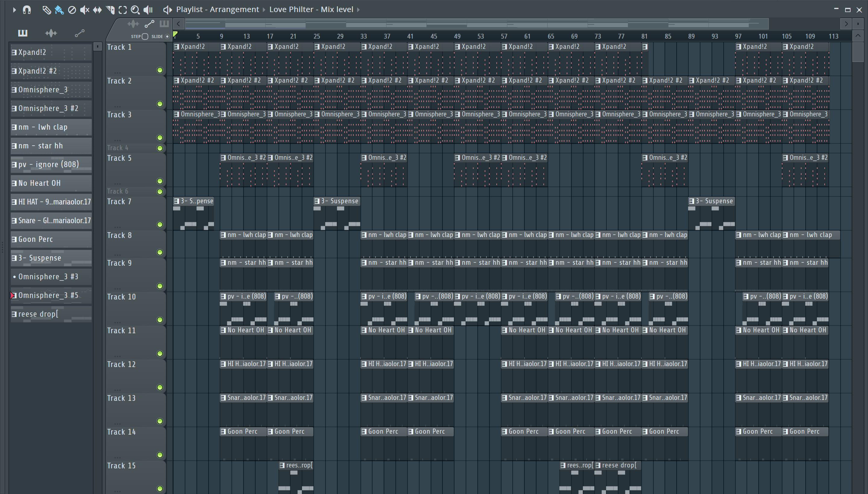Mute Track 1 using its green light
The width and height of the screenshot is (868, 494).
pyautogui.click(x=160, y=70)
